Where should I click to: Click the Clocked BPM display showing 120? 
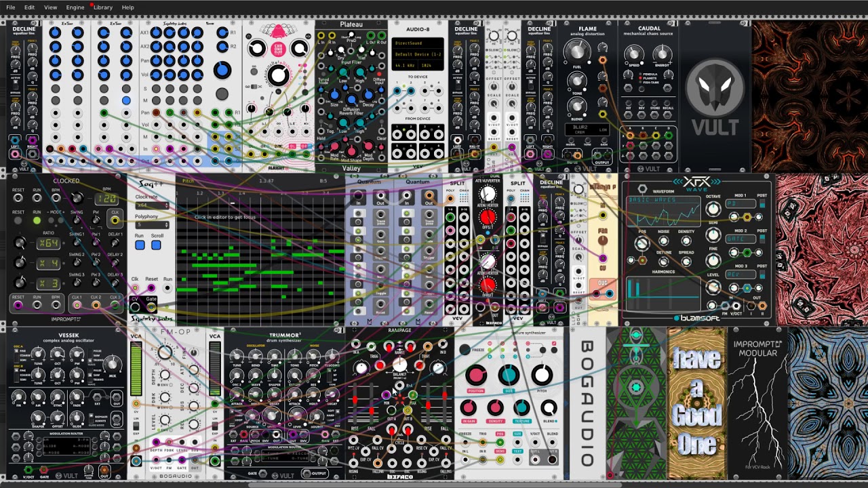point(106,199)
